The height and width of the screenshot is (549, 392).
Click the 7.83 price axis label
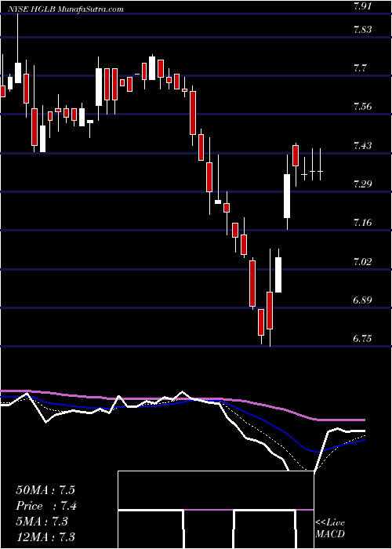pos(362,30)
